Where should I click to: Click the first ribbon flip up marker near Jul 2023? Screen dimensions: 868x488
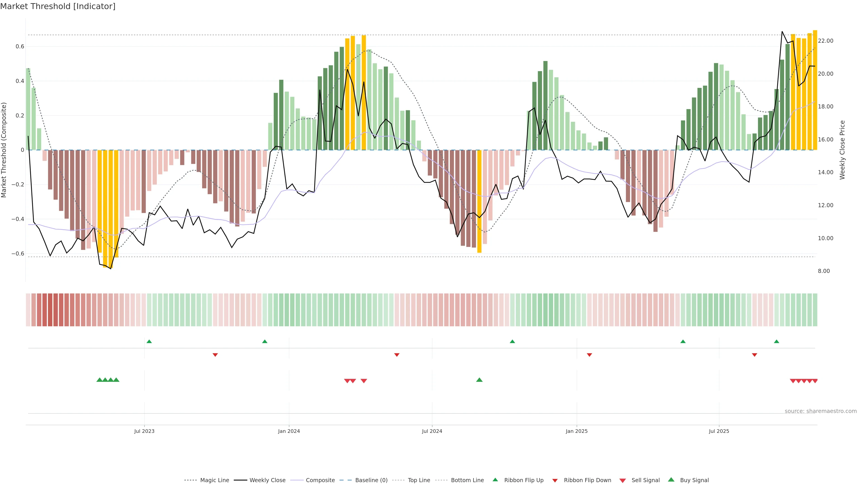[x=149, y=342]
